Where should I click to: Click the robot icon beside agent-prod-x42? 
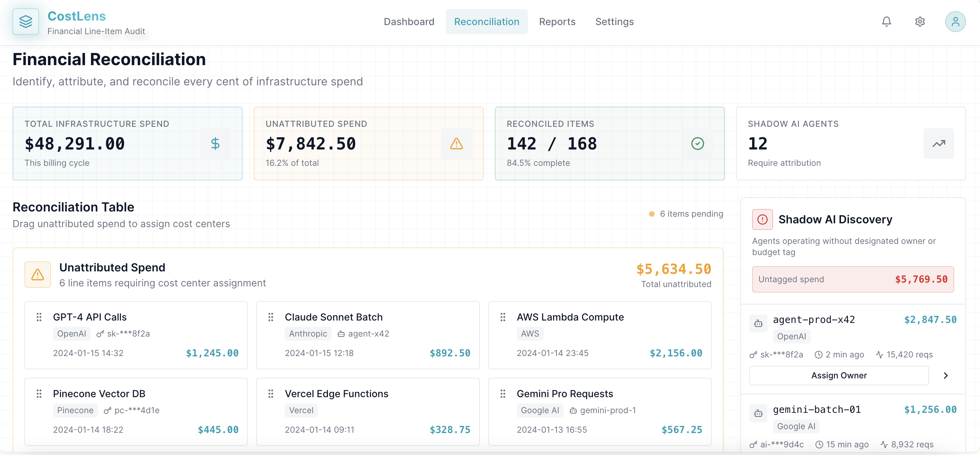point(758,323)
